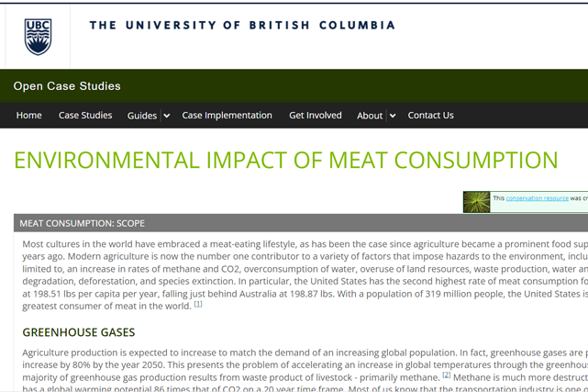Open footnote reference 1
The width and height of the screenshot is (588, 392).
(198, 304)
